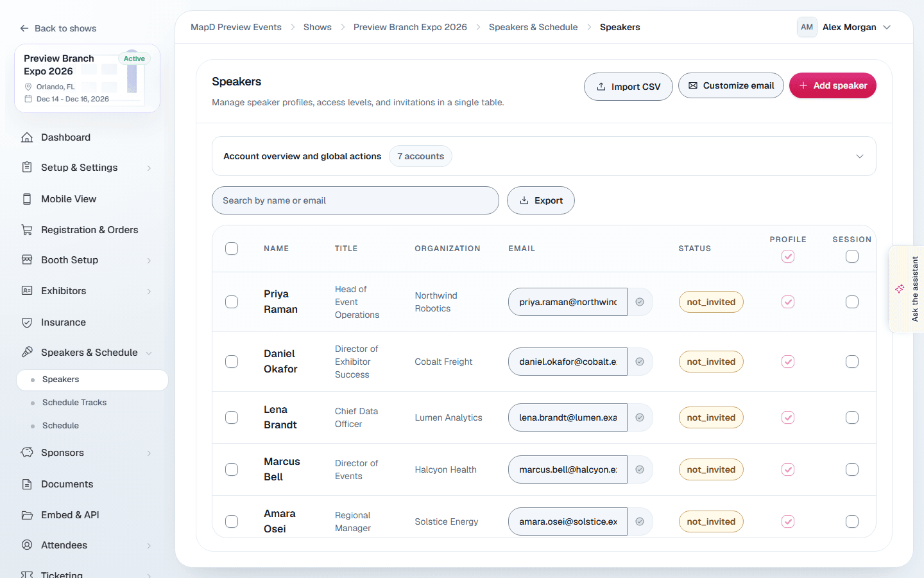The height and width of the screenshot is (578, 924).
Task: Expand the Setup & Settings submenu chevron
Action: [x=149, y=168]
